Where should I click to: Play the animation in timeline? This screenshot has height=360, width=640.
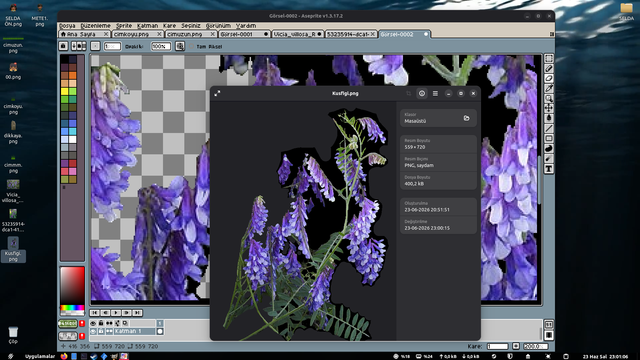[116, 313]
